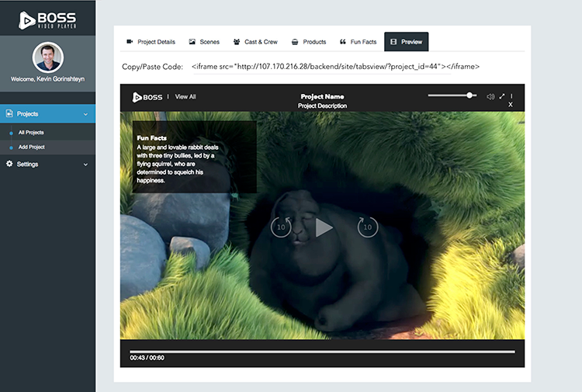Open the Project Details tab

click(x=151, y=42)
